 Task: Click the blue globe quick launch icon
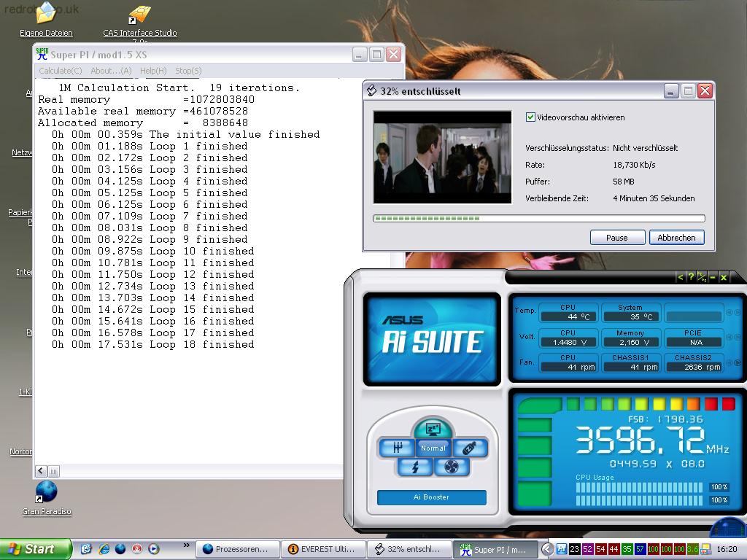click(120, 549)
